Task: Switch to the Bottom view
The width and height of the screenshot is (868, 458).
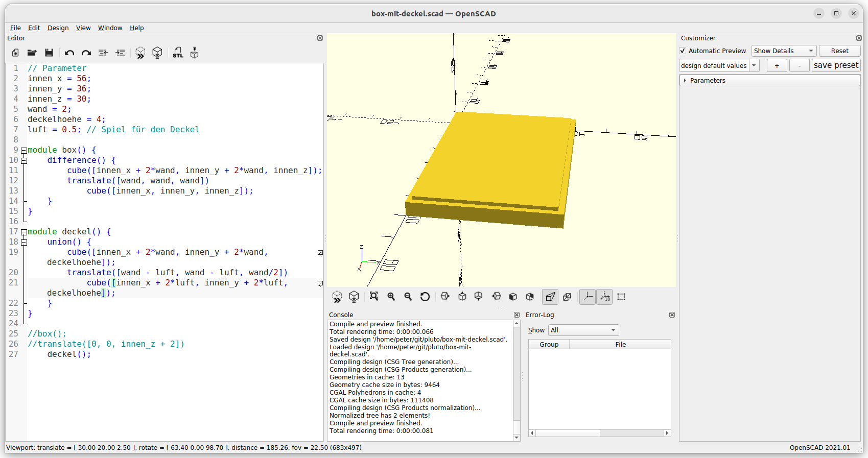Action: pos(479,297)
